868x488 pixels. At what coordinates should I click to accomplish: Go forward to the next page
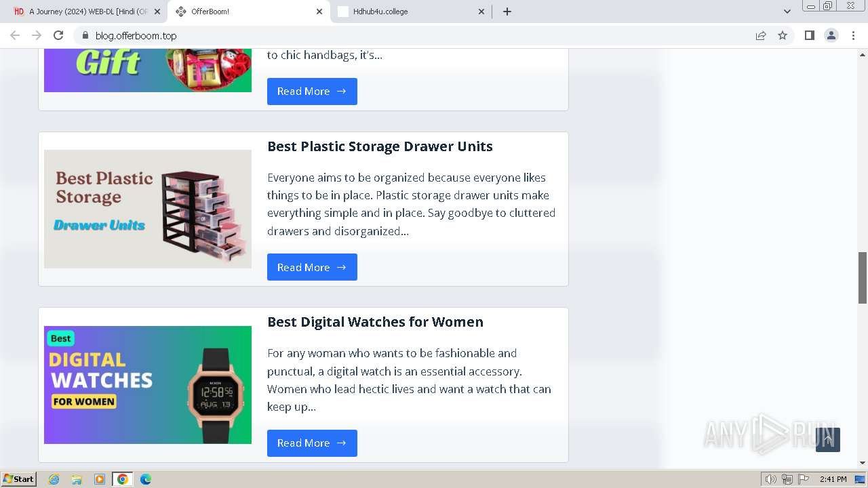[x=37, y=35]
